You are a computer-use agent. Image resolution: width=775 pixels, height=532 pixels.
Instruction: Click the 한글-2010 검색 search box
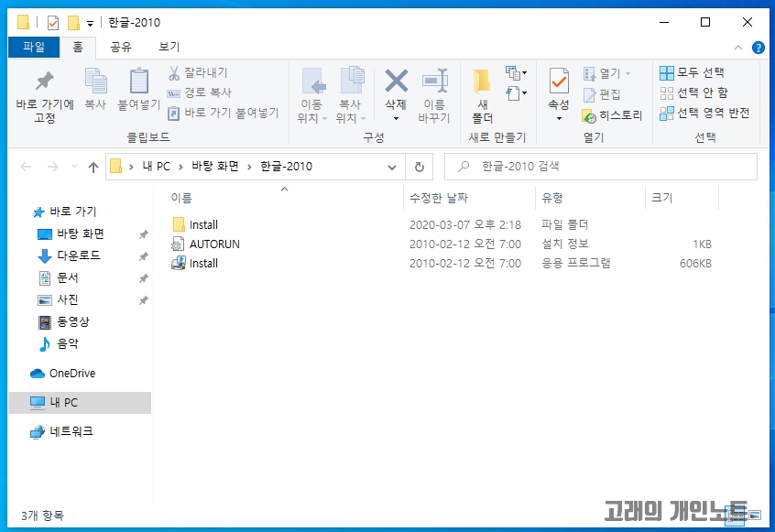click(601, 167)
